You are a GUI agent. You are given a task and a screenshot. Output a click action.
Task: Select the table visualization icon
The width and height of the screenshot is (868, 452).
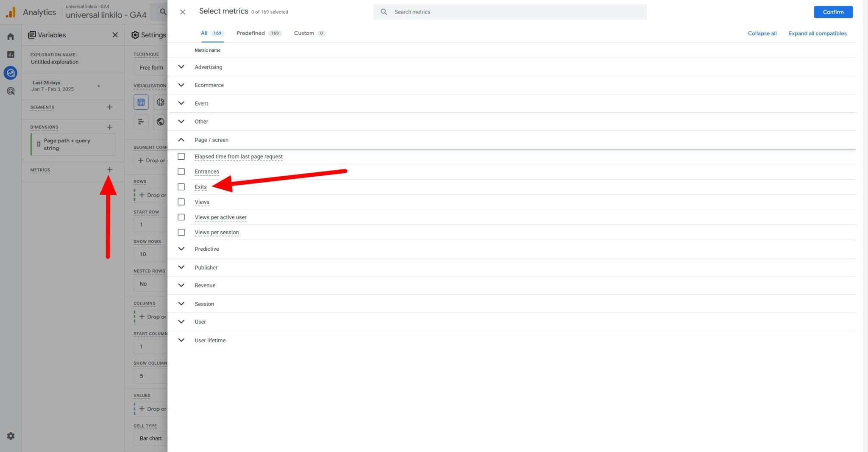pyautogui.click(x=141, y=102)
